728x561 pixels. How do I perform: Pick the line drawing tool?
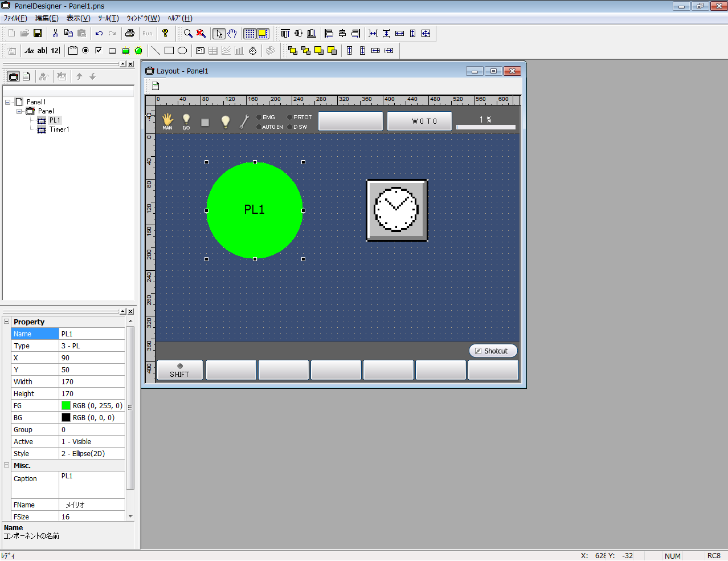coord(156,51)
